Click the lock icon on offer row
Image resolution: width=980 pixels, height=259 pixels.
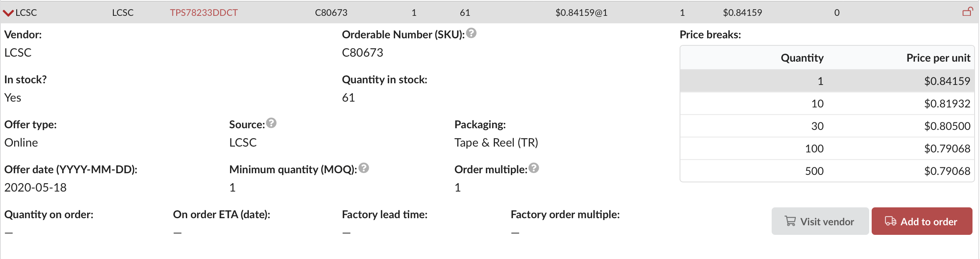coord(967,12)
